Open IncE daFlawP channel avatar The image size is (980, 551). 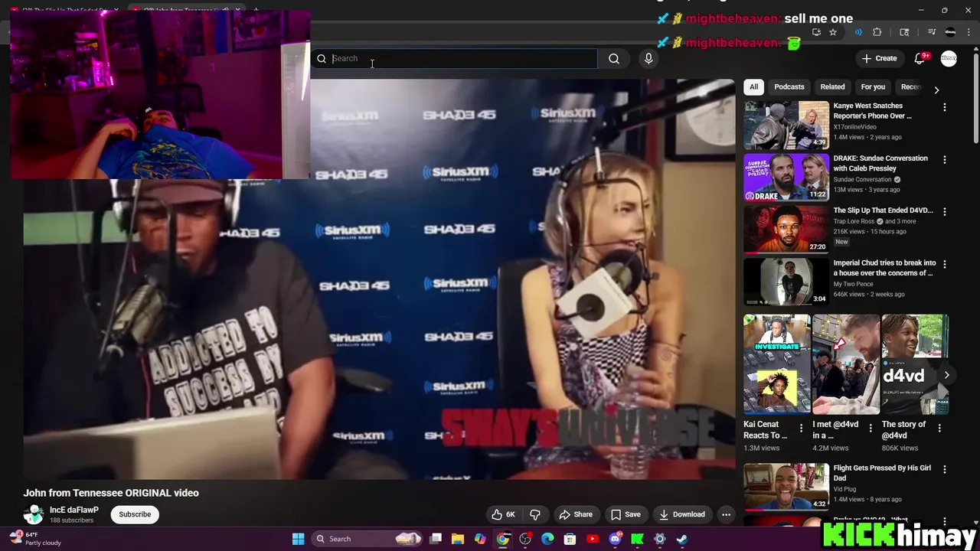pyautogui.click(x=33, y=514)
